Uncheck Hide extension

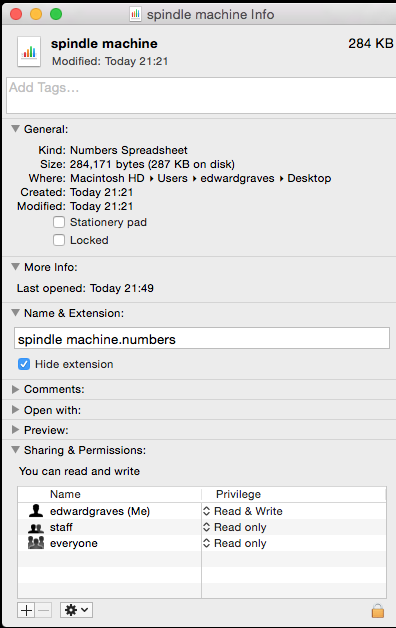click(x=24, y=364)
